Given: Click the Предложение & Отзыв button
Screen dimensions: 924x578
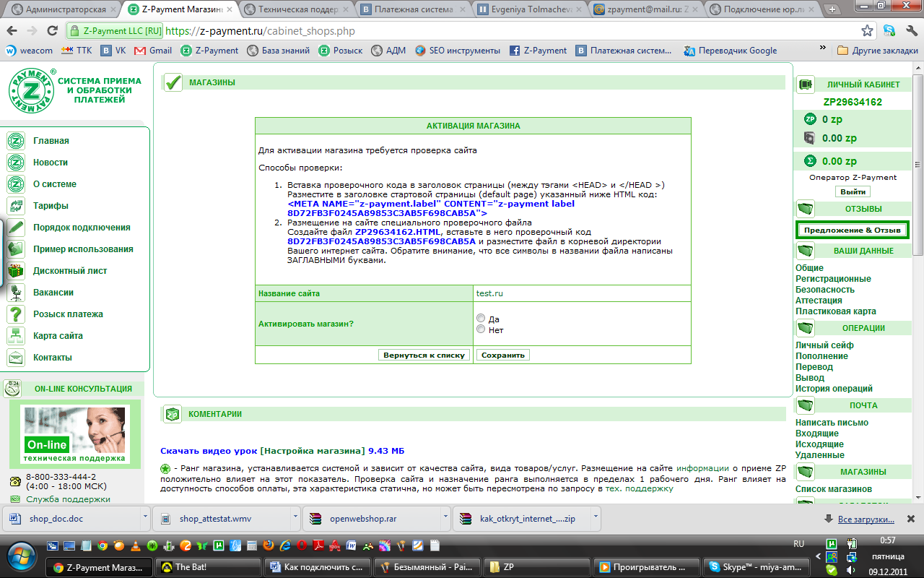Looking at the screenshot, I should pos(853,230).
